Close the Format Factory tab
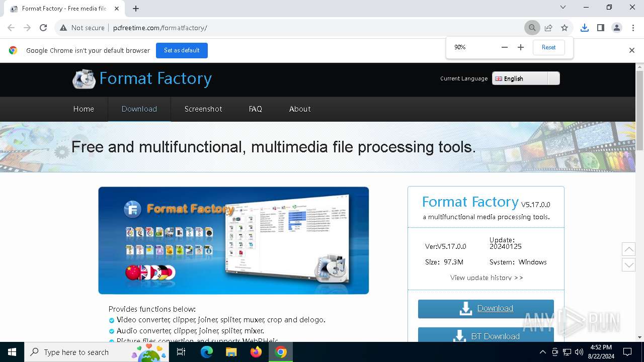The width and height of the screenshot is (644, 362). [x=117, y=9]
